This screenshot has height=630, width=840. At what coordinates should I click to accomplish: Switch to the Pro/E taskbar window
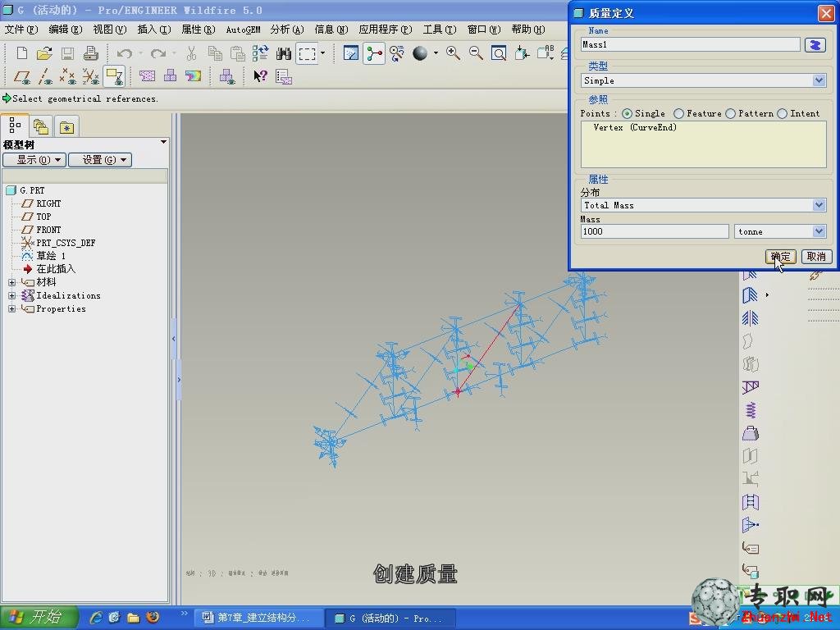point(391,618)
